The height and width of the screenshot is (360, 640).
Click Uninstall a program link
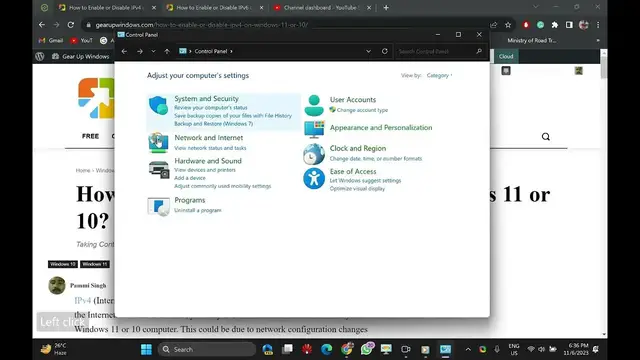(x=198, y=210)
